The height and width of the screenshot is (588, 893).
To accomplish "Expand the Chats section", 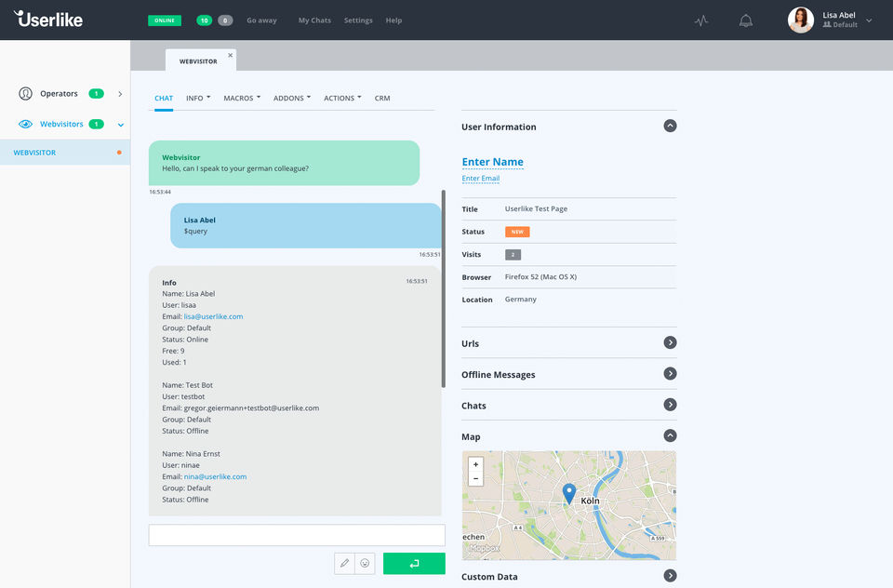I will coord(670,405).
